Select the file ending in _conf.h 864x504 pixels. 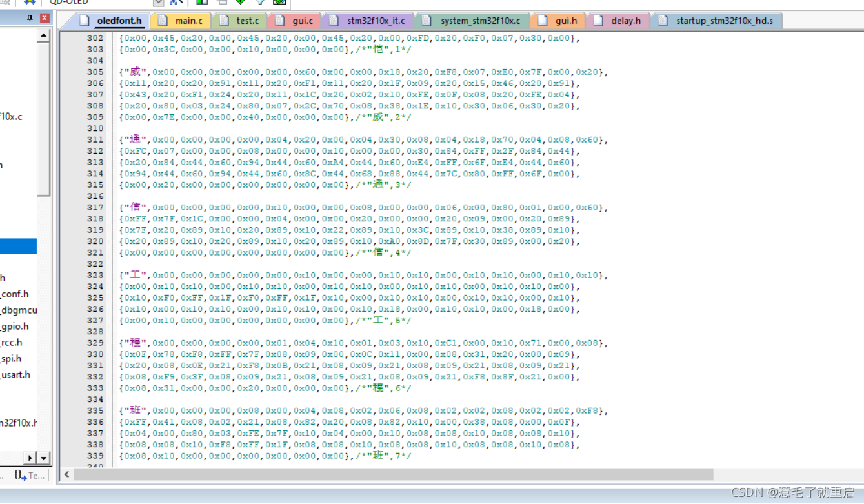pos(14,294)
